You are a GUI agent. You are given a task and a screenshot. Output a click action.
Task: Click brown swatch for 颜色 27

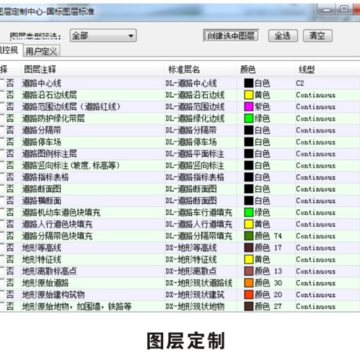(249, 306)
